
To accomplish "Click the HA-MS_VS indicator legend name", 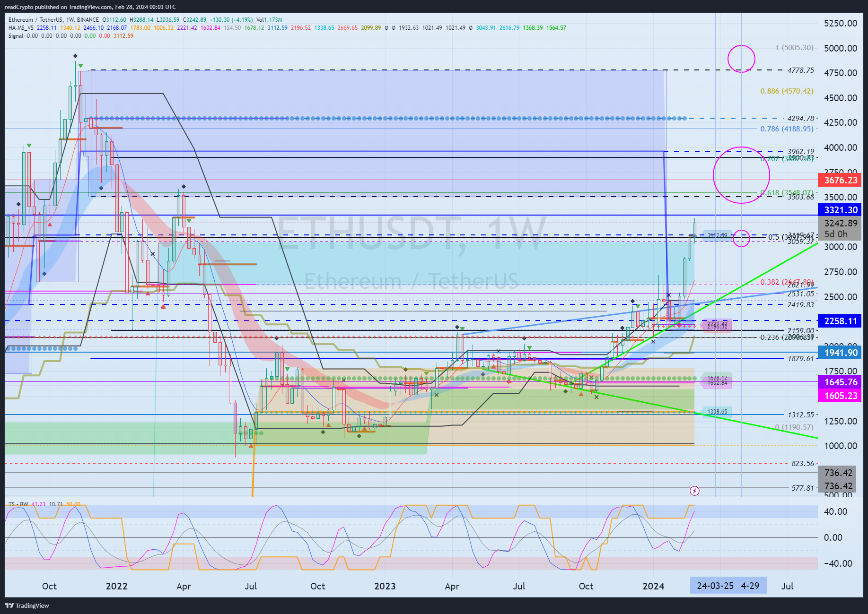I will (x=21, y=28).
